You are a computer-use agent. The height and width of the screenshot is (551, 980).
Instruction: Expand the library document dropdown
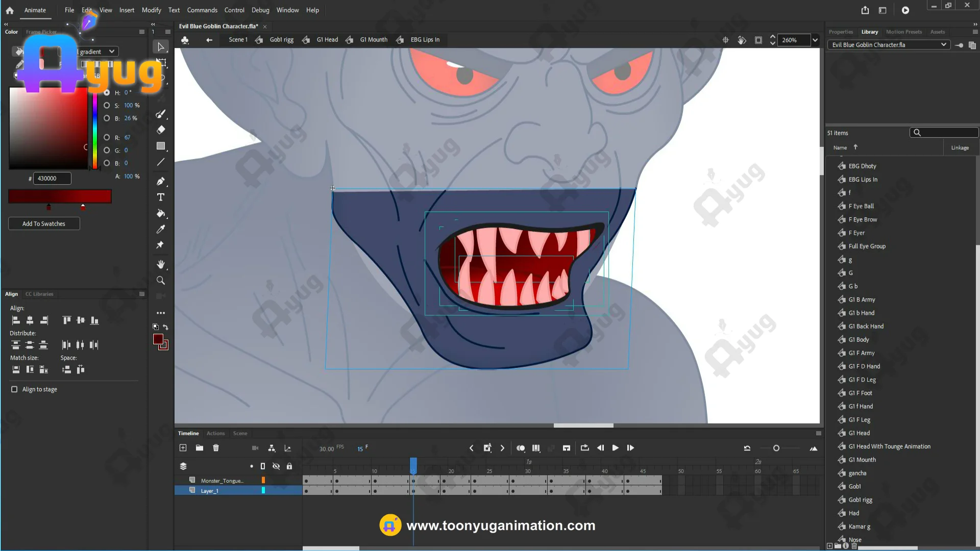click(x=943, y=45)
